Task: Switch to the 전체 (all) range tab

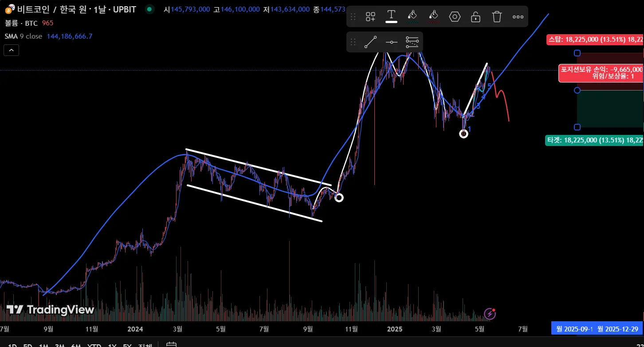Action: pyautogui.click(x=145, y=344)
